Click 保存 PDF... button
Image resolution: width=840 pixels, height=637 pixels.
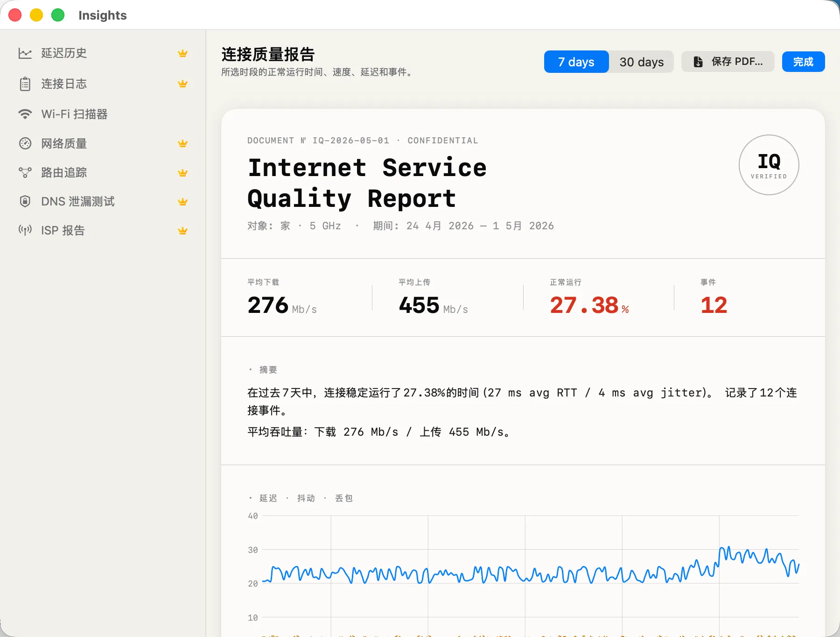click(728, 62)
